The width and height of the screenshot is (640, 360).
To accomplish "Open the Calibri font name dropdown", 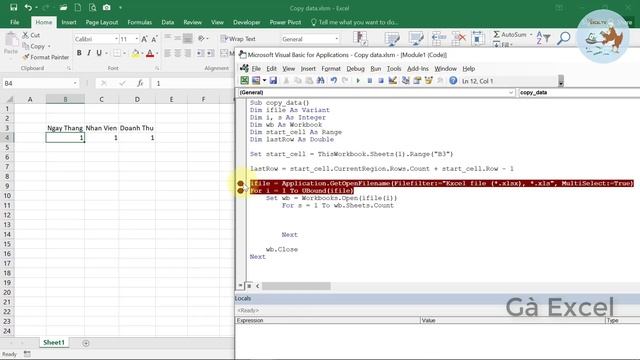I will [116, 39].
